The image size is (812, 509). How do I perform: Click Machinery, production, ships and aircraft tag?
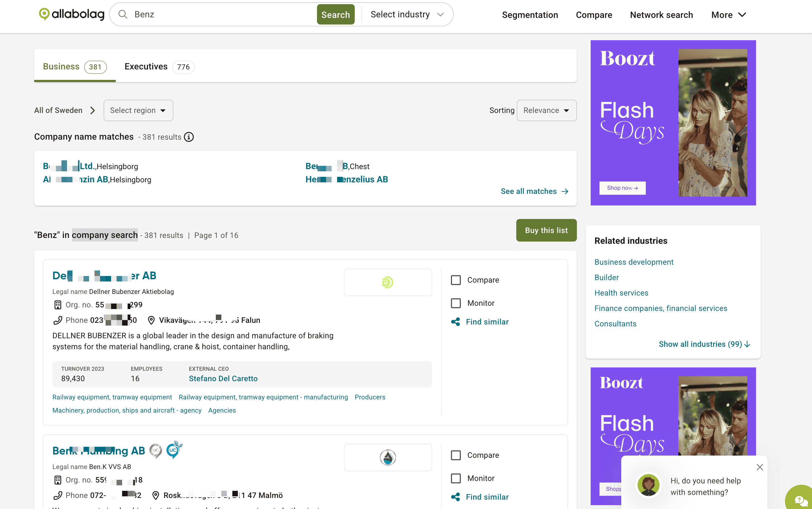127,410
